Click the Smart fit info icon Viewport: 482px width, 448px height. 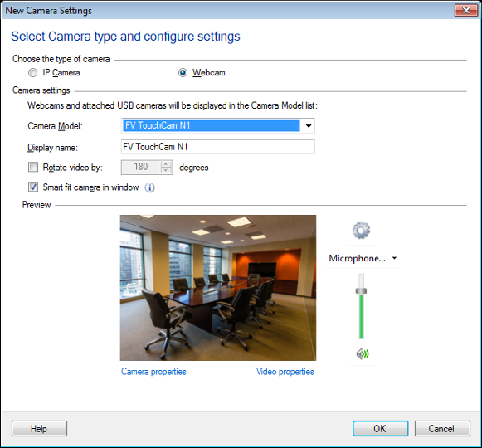(x=149, y=187)
